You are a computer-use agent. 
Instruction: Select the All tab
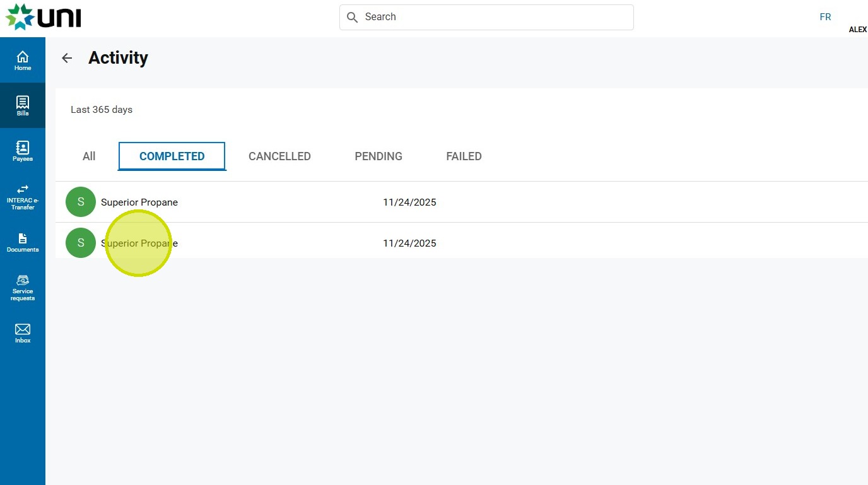click(x=89, y=156)
